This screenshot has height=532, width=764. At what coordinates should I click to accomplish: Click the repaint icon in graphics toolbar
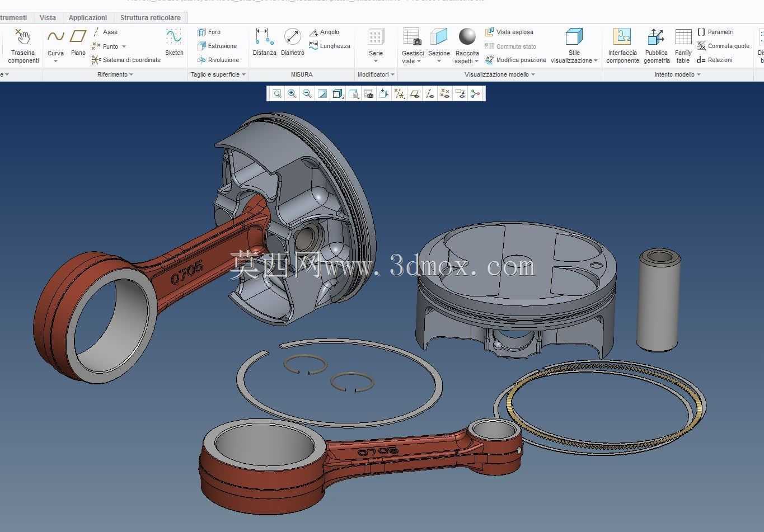point(322,94)
